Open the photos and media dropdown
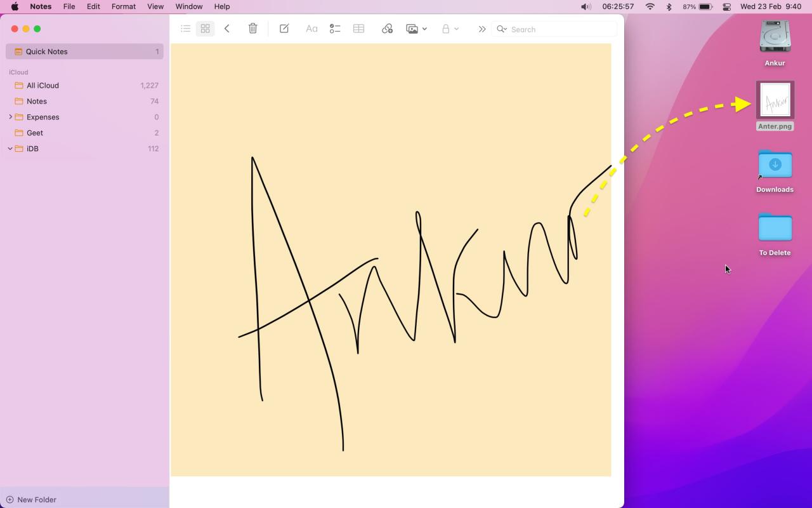The height and width of the screenshot is (508, 812). point(416,29)
